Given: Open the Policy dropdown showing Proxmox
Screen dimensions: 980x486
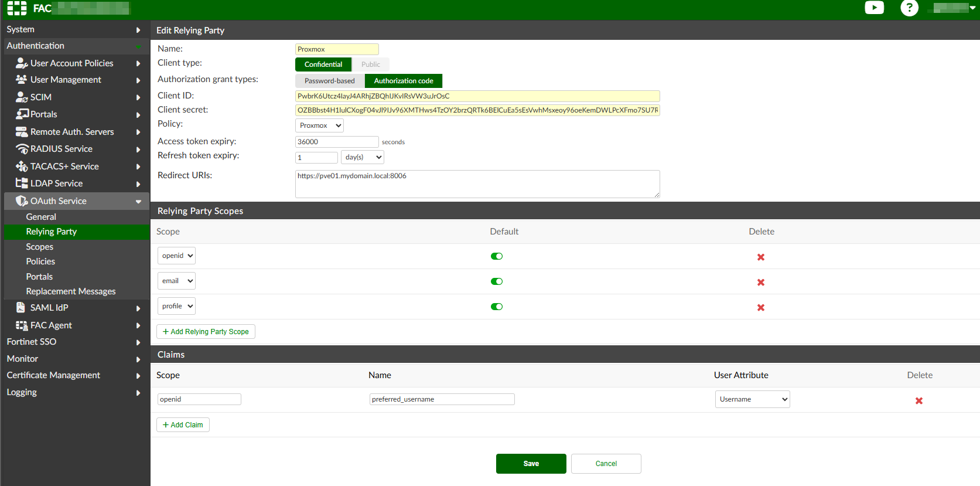Looking at the screenshot, I should tap(319, 125).
